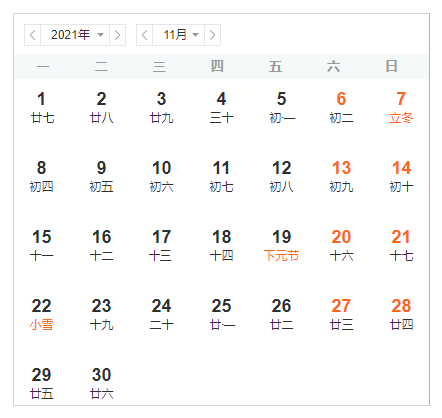Image resolution: width=442 pixels, height=418 pixels.
Task: Select November 2 廿八
Action: [102, 108]
